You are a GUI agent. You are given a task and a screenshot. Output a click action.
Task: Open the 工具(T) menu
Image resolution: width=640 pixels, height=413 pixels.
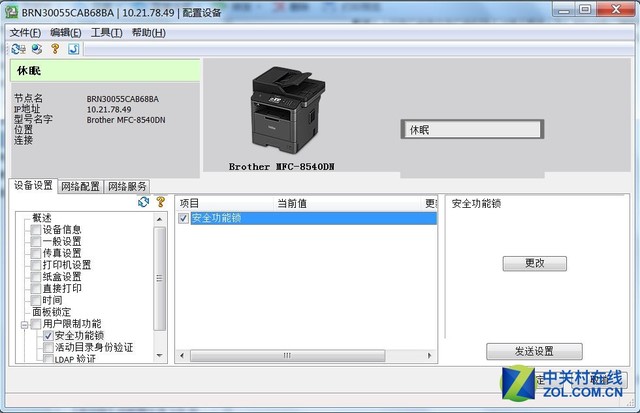(107, 33)
